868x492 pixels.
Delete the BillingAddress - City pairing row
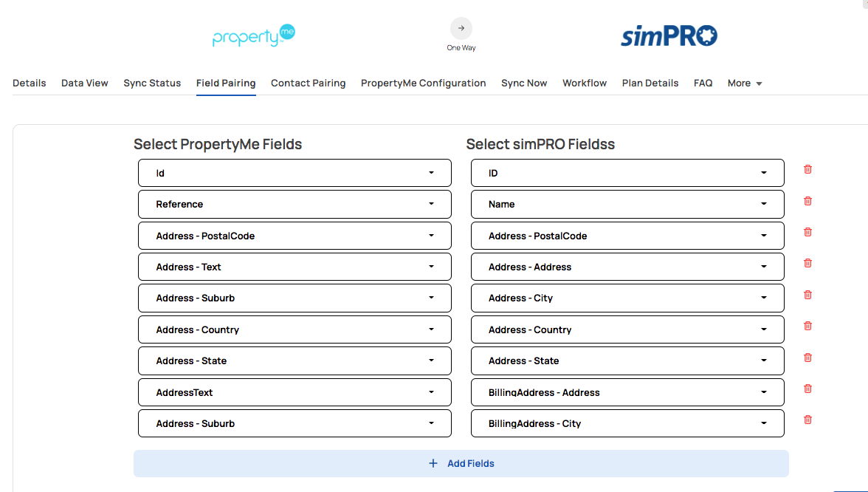coord(807,420)
